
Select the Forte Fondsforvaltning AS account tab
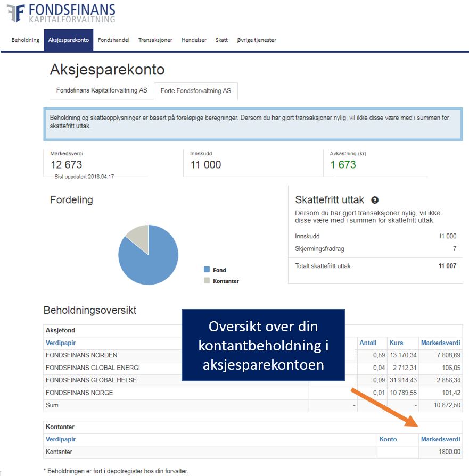coord(196,91)
